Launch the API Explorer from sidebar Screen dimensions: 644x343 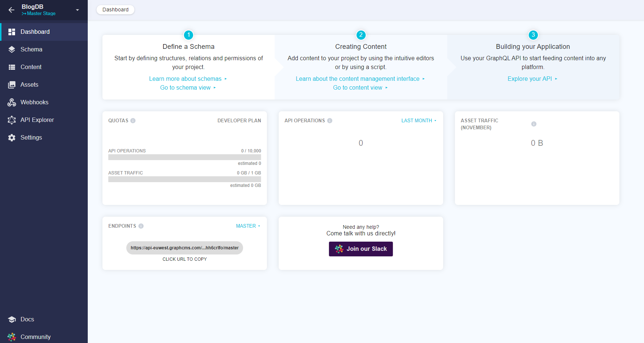click(37, 120)
